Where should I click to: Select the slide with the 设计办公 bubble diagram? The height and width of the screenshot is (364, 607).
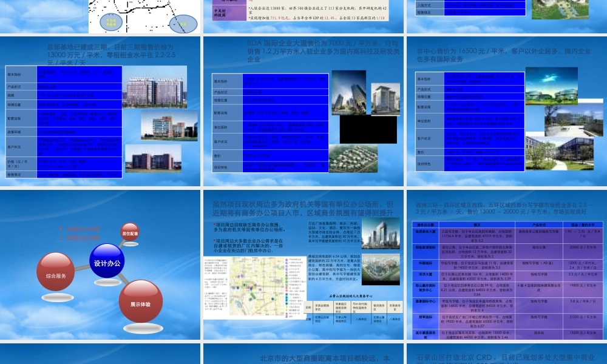(x=100, y=265)
